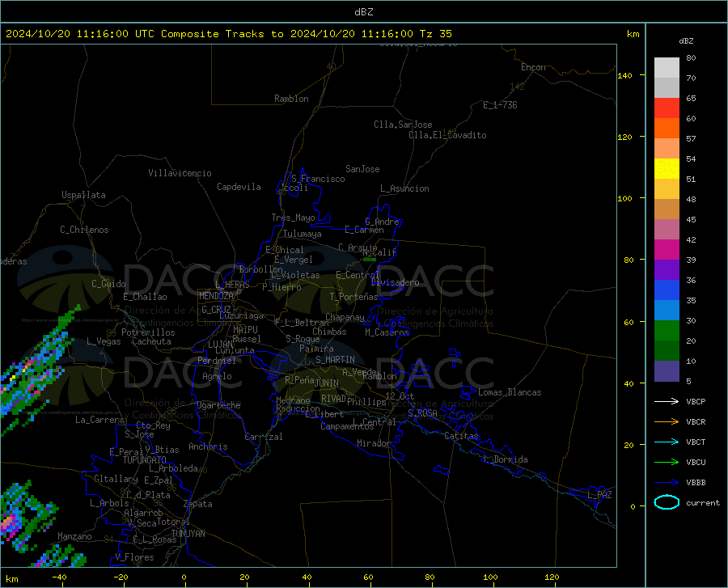Click the Carrizal map label
728x588 pixels.
point(264,437)
